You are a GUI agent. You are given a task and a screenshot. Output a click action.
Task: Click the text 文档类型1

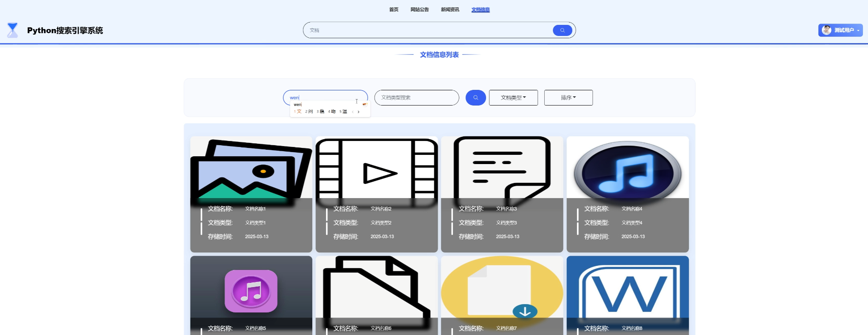click(x=256, y=223)
